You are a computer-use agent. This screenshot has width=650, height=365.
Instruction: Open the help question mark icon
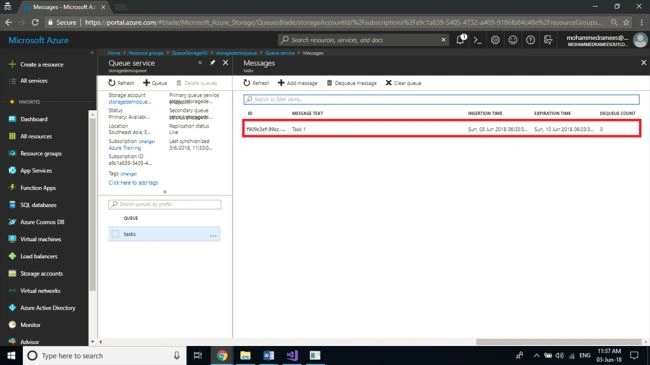coord(530,40)
